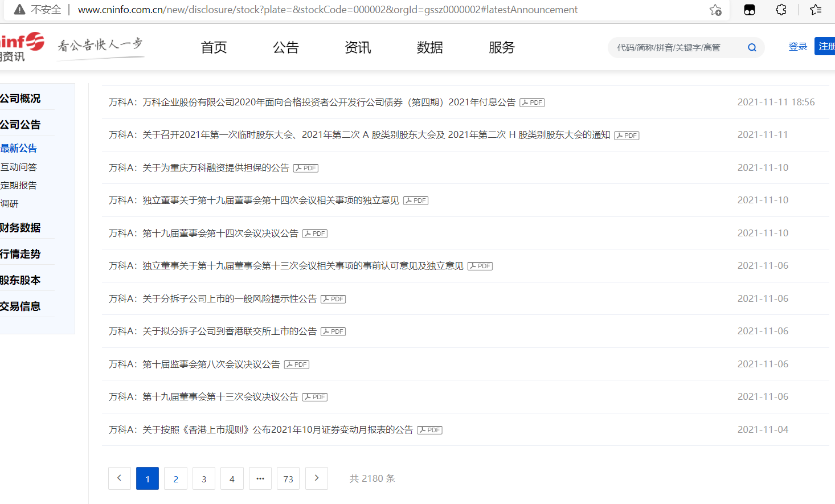Open the favorites list star icon

(x=816, y=10)
